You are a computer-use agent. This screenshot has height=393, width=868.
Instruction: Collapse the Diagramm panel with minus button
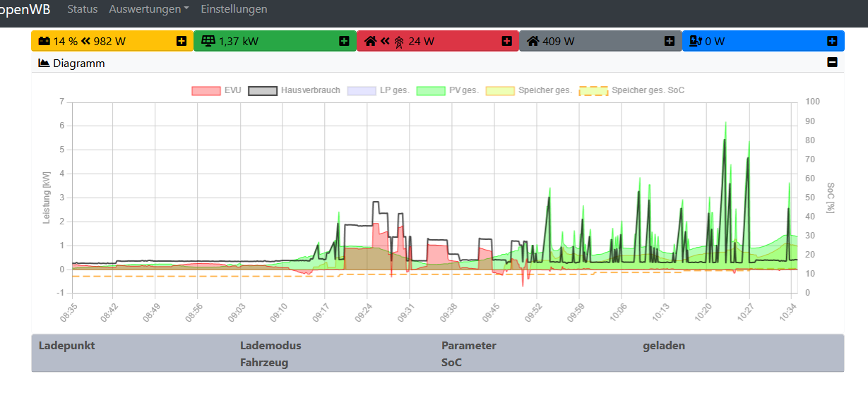tap(832, 63)
